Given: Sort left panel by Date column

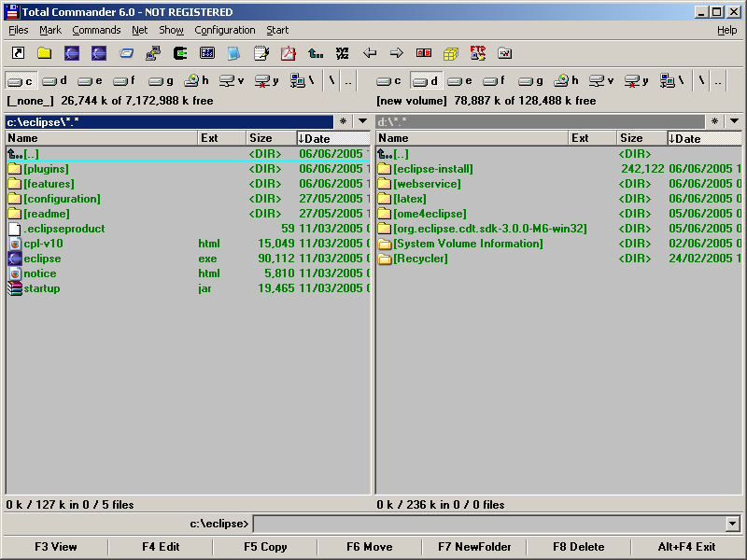Looking at the screenshot, I should coord(333,138).
